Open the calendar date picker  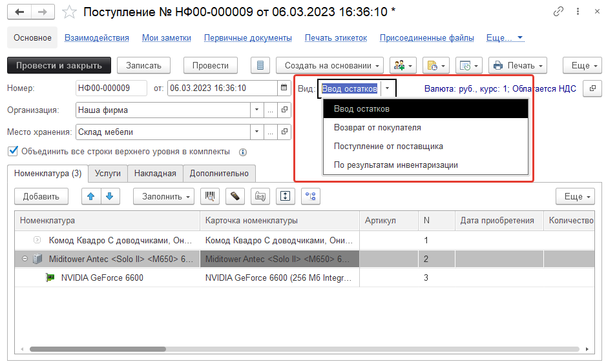click(284, 88)
